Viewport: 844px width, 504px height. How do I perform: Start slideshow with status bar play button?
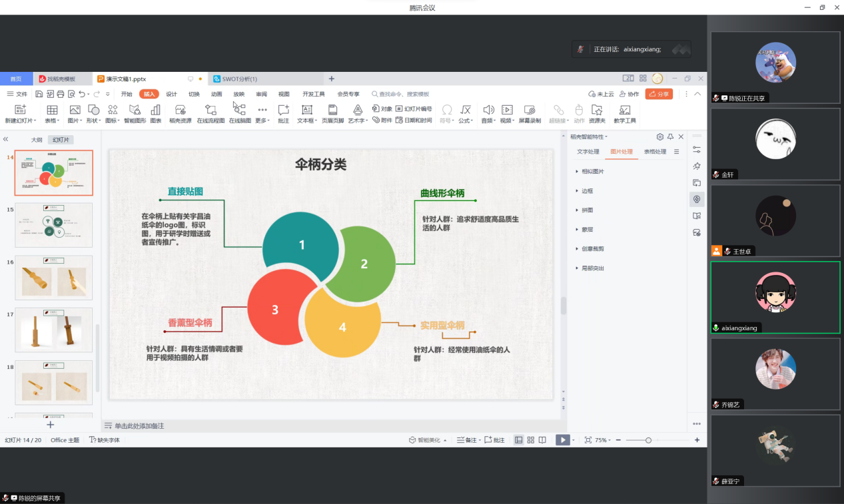coord(562,440)
